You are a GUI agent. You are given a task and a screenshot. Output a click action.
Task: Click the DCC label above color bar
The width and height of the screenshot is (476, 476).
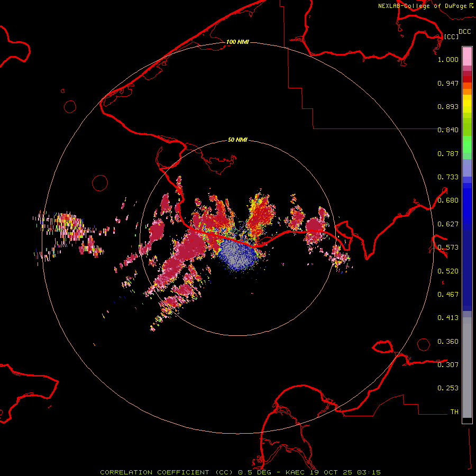click(x=464, y=32)
